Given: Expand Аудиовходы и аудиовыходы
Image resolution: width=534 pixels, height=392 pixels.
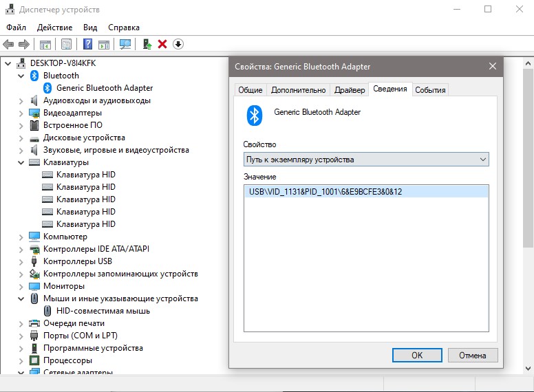Looking at the screenshot, I should [x=21, y=101].
